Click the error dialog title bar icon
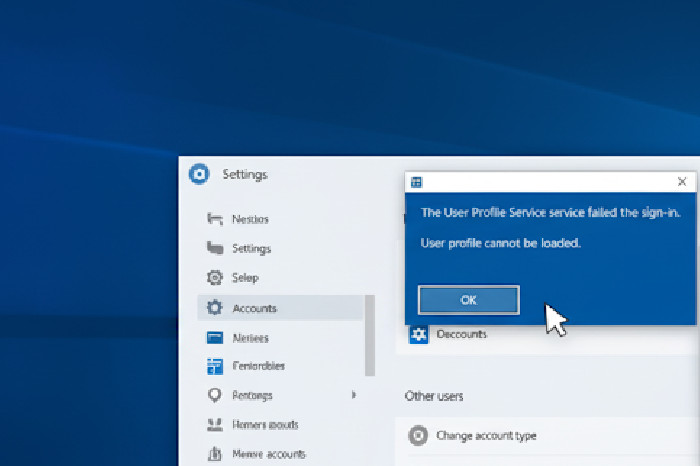The width and height of the screenshot is (700, 466). (416, 182)
